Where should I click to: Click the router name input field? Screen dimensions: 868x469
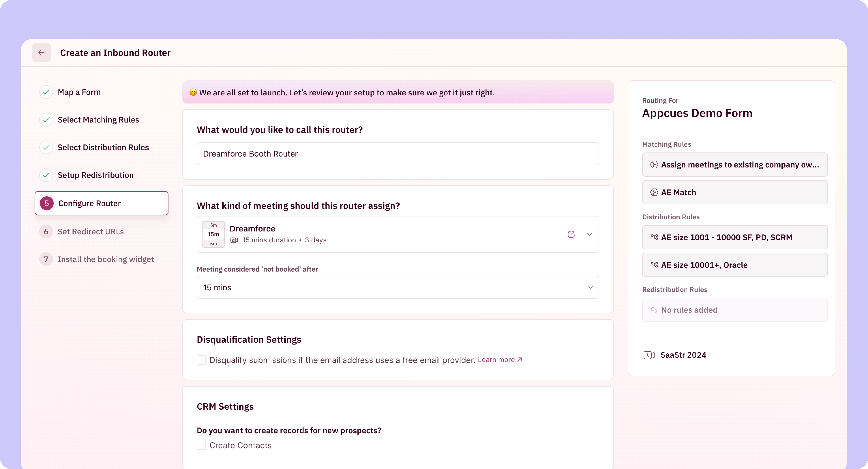click(x=398, y=153)
